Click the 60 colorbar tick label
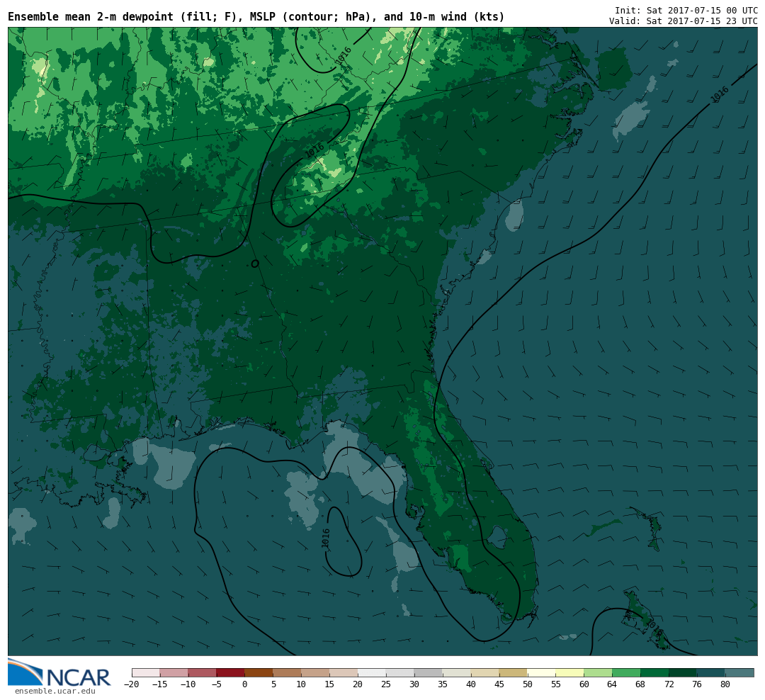The width and height of the screenshot is (765, 700). click(584, 684)
